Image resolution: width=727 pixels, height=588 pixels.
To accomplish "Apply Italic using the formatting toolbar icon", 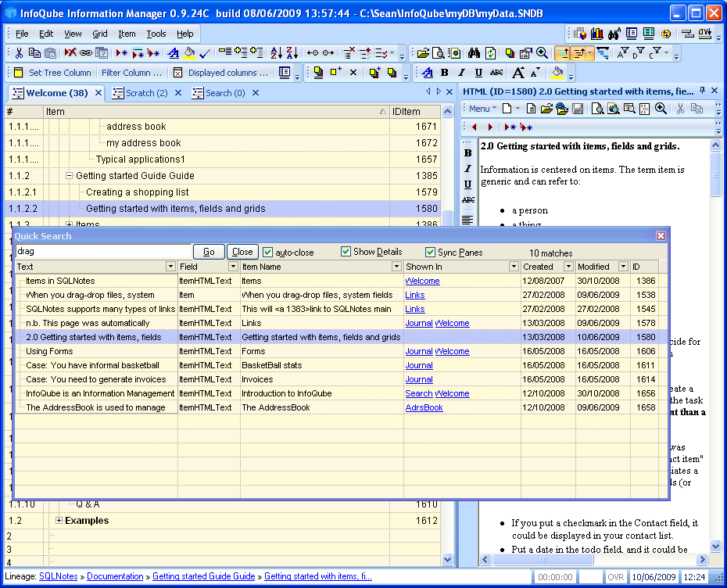I will [461, 73].
